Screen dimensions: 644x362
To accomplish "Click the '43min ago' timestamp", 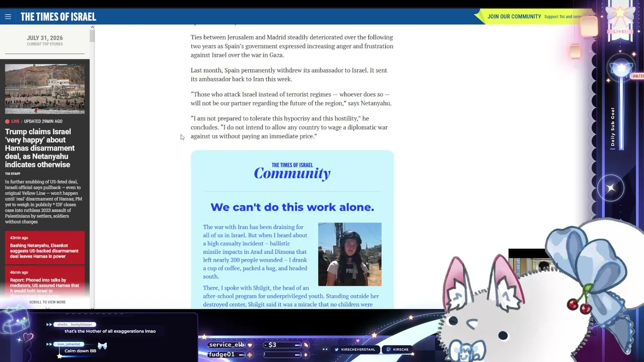I will pos(19,238).
